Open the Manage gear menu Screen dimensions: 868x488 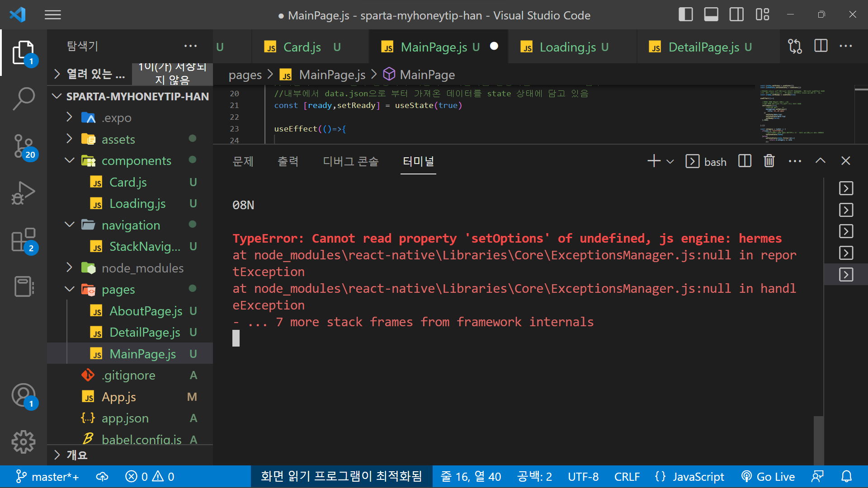click(24, 441)
